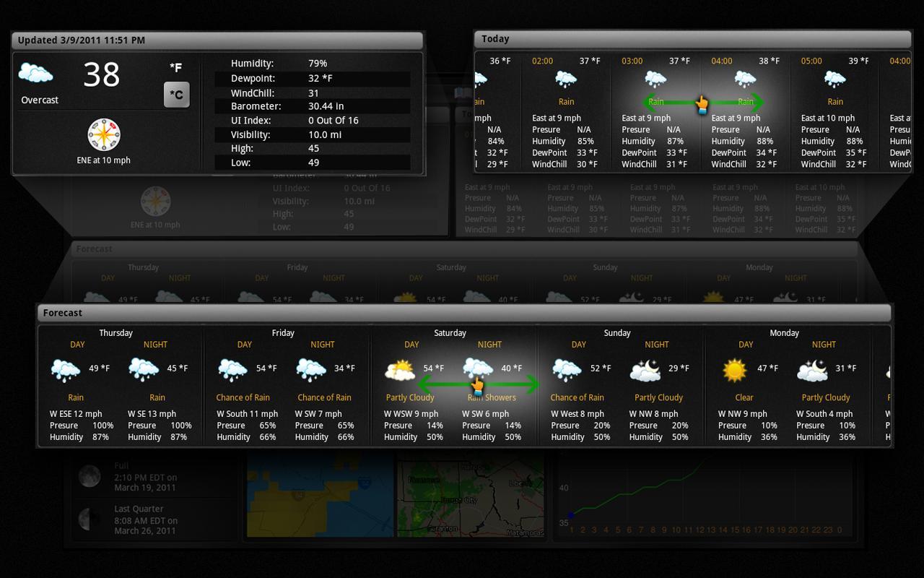
Task: Click the Overcast cloud weather icon
Action: pos(35,72)
